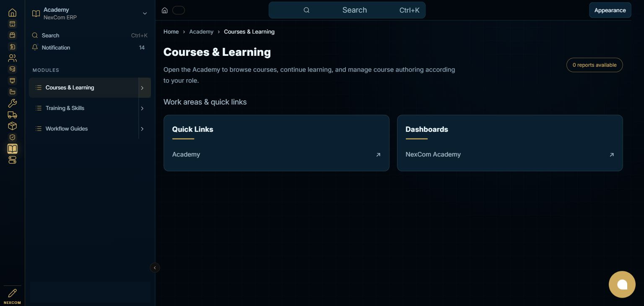Image resolution: width=644 pixels, height=306 pixels.
Task: Open the package cube inventory icon
Action: click(12, 126)
